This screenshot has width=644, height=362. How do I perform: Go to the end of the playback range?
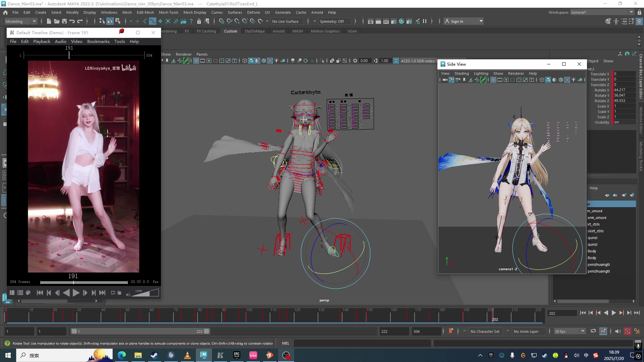click(637, 313)
